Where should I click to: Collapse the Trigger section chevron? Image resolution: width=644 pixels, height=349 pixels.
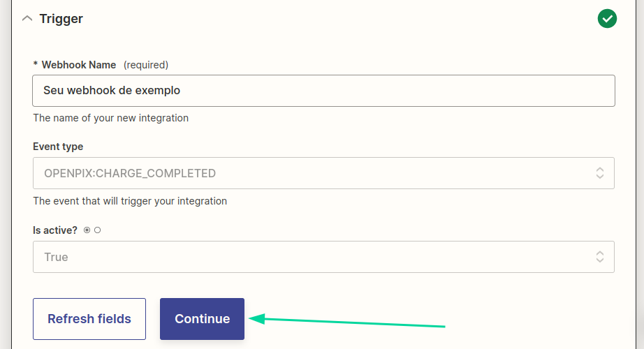[x=27, y=19]
